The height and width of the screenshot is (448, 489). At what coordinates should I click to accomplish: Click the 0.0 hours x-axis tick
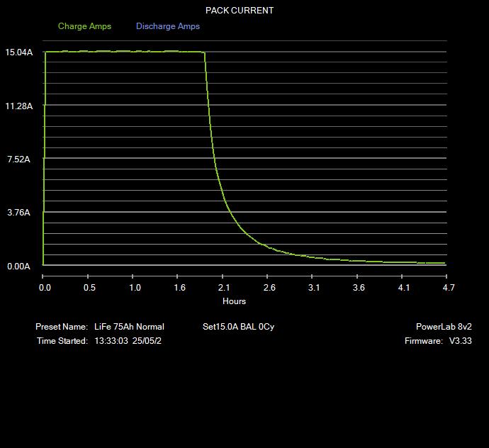click(45, 288)
